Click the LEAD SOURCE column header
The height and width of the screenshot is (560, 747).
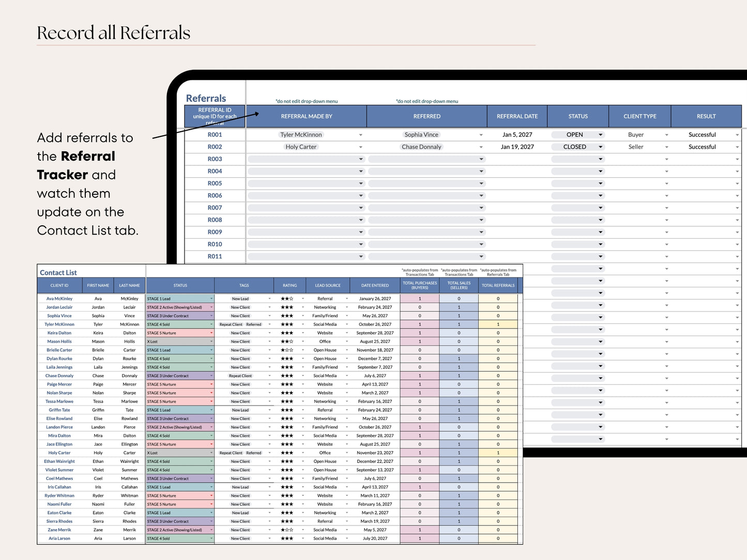328,286
